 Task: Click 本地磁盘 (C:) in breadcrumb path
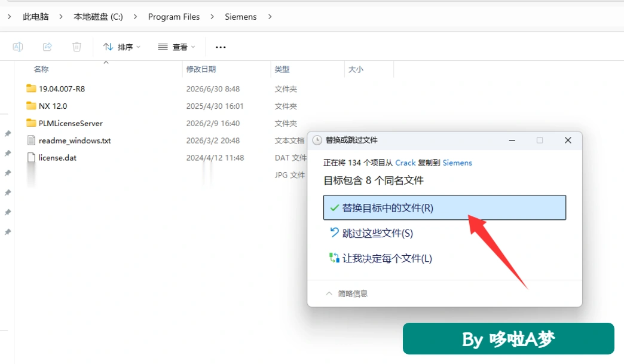pos(98,17)
